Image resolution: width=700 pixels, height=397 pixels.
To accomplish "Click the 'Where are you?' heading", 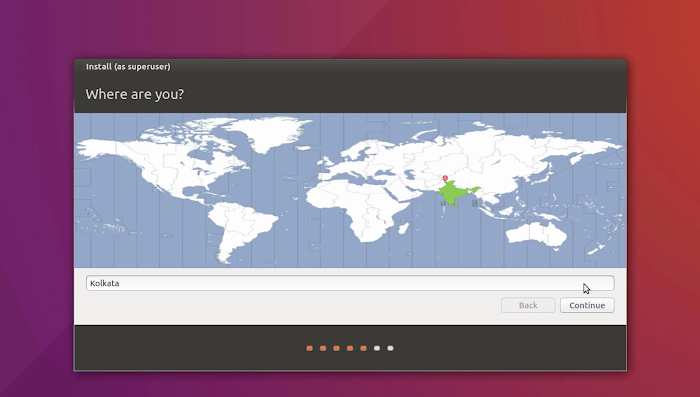I will (x=135, y=94).
